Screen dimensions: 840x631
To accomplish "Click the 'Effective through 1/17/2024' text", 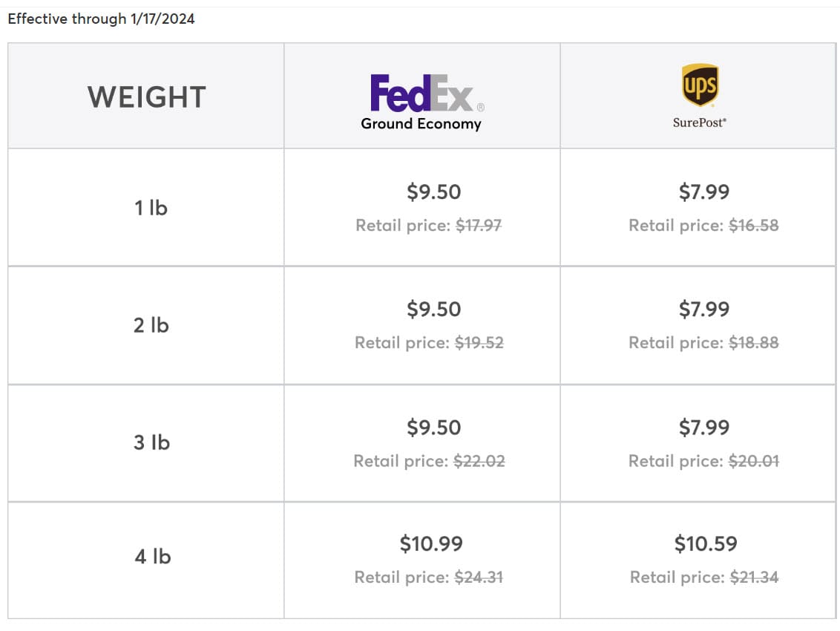I will [101, 19].
